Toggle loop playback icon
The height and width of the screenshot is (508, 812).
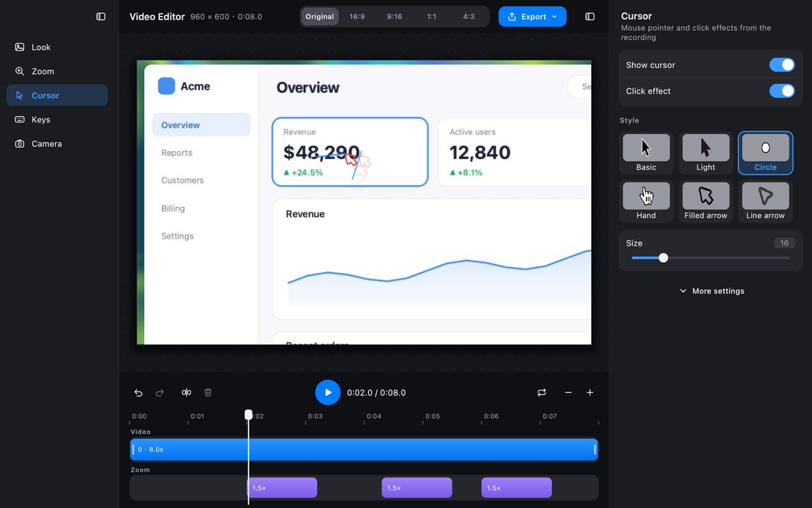pyautogui.click(x=542, y=392)
